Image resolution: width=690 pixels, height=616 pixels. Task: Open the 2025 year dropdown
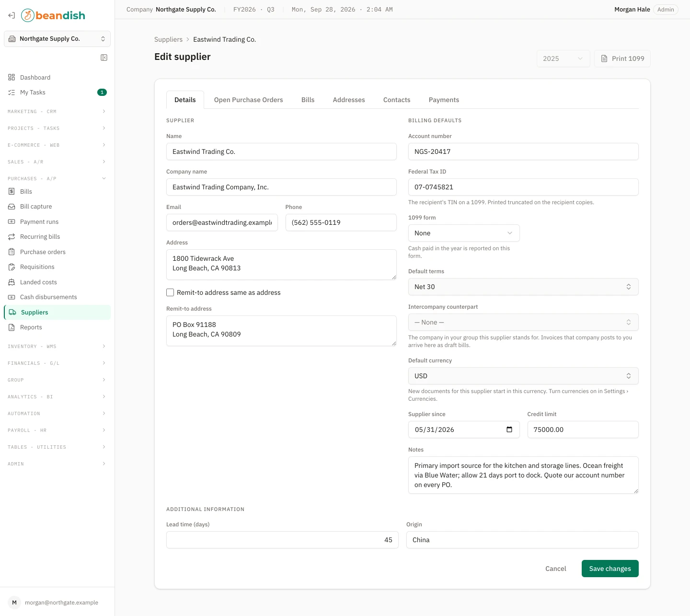point(563,58)
